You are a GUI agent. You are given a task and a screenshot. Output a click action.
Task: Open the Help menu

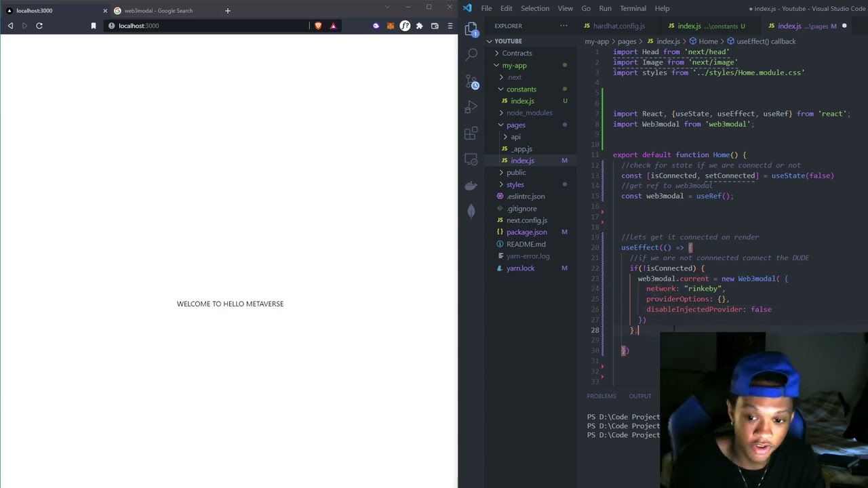click(x=663, y=8)
